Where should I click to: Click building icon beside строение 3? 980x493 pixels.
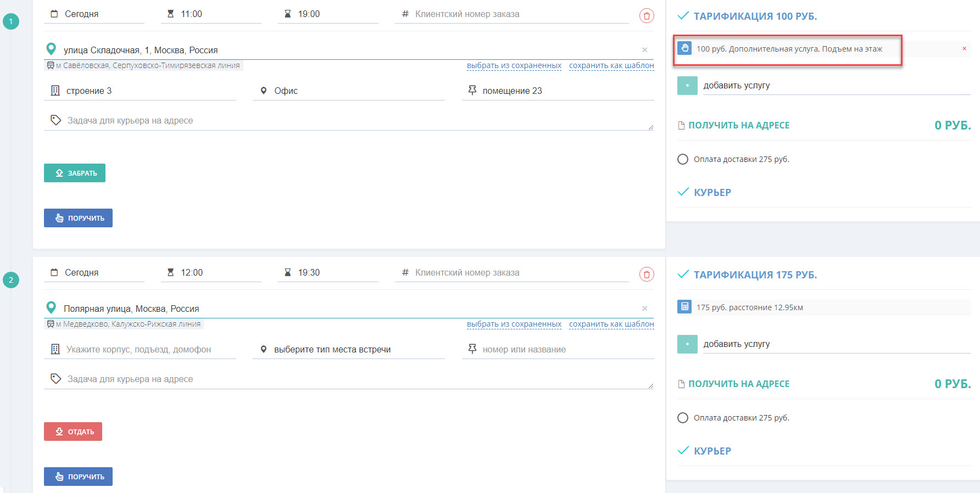pyautogui.click(x=55, y=91)
